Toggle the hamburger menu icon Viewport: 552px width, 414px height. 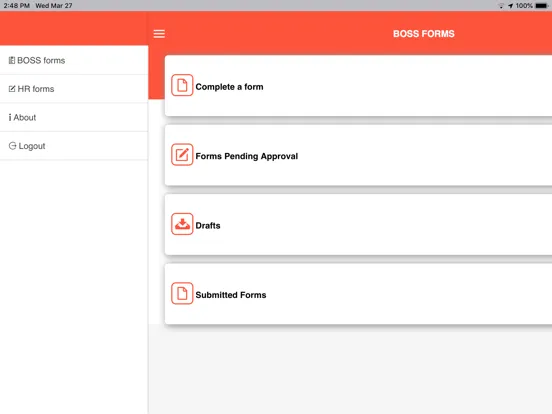[x=159, y=34]
